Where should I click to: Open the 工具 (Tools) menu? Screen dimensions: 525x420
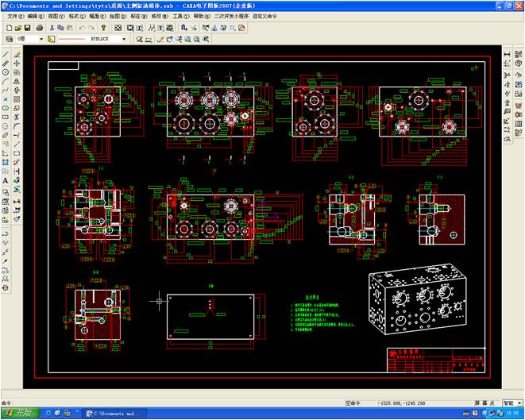[x=181, y=16]
